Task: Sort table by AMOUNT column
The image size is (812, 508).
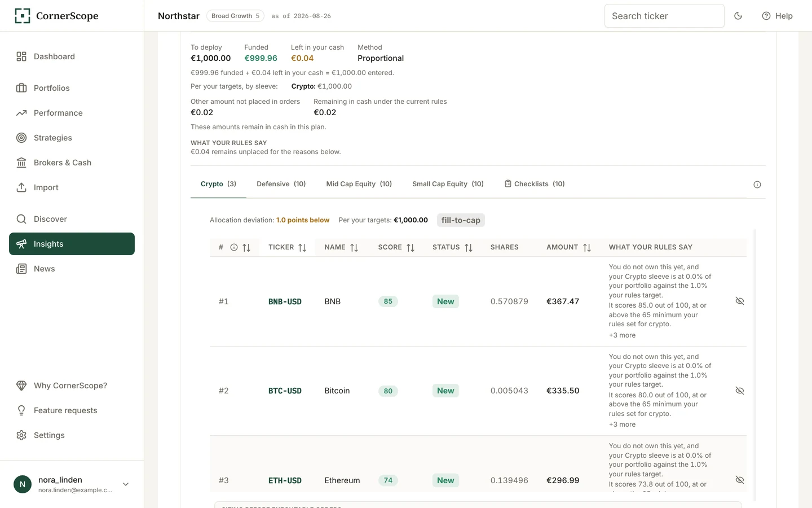Action: tap(587, 247)
